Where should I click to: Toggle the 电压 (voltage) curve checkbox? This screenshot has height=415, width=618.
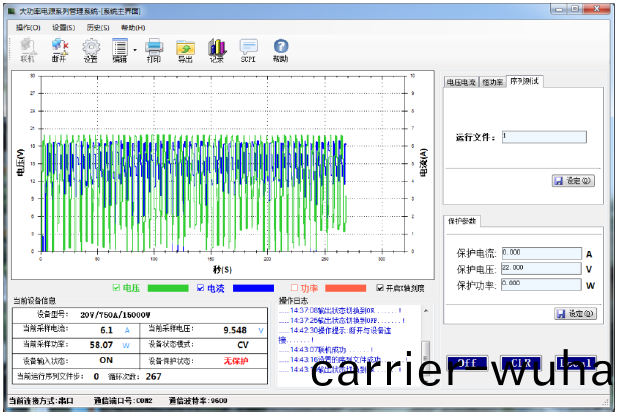116,288
